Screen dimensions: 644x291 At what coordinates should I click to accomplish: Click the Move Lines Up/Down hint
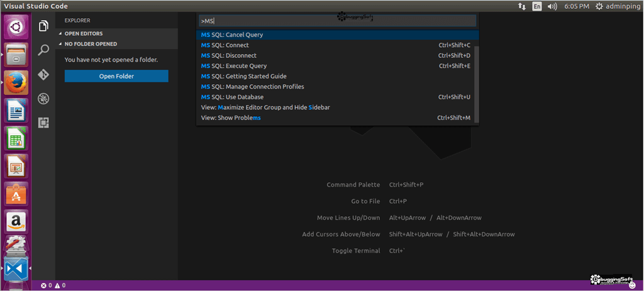click(399, 217)
